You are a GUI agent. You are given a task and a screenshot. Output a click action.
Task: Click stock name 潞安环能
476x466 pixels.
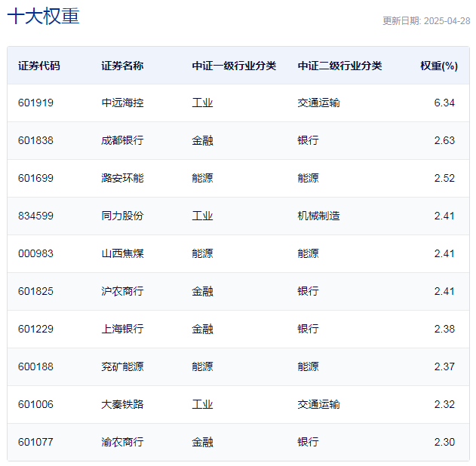pyautogui.click(x=122, y=178)
